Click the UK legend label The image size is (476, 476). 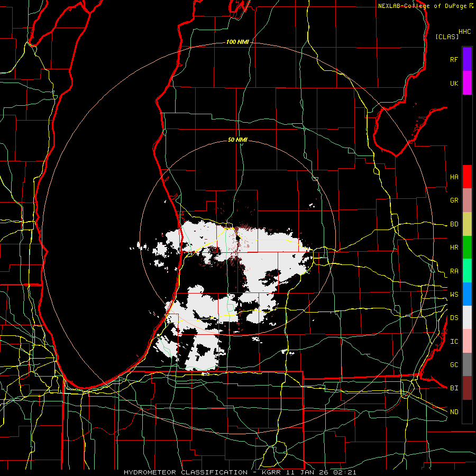pos(454,83)
